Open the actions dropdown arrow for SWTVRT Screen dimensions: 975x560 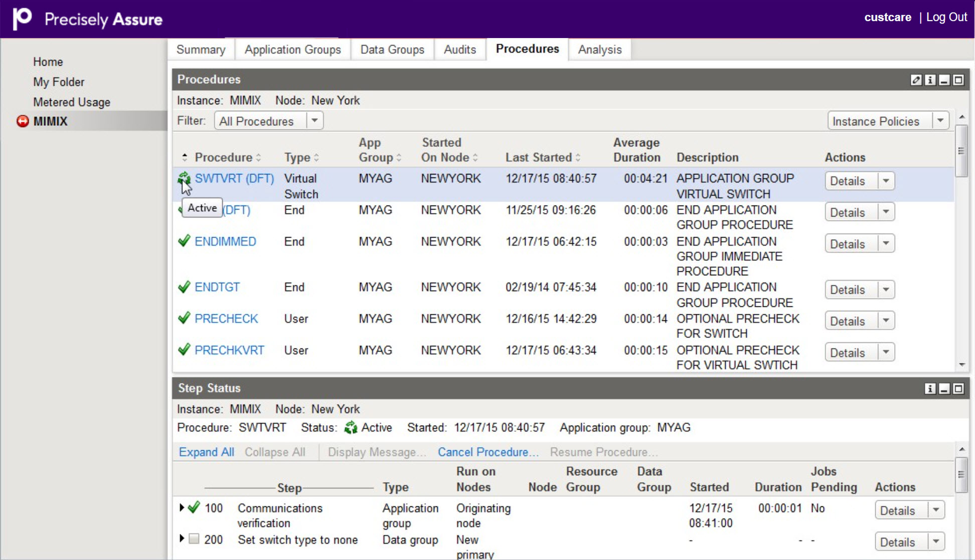(886, 181)
